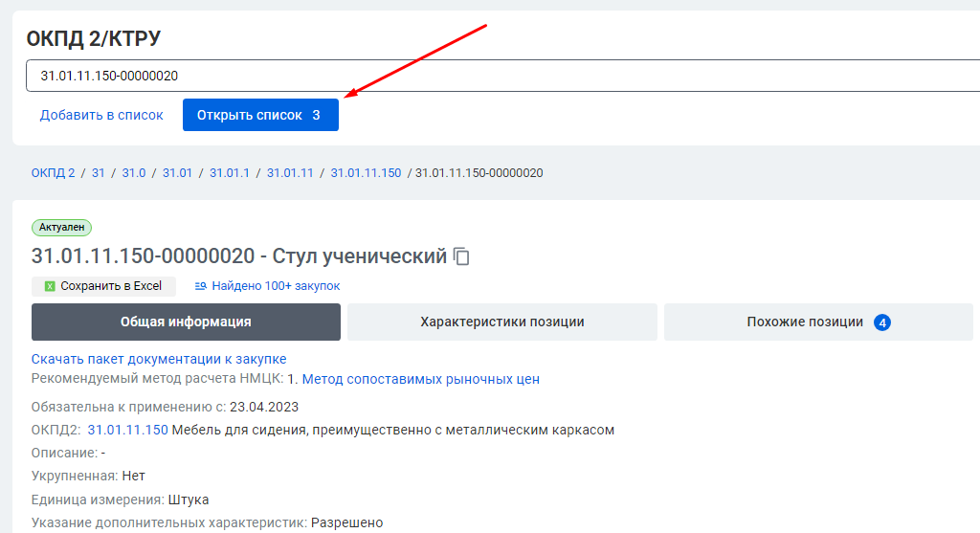Open Метод сопоставимых рыночных цен link

point(421,379)
